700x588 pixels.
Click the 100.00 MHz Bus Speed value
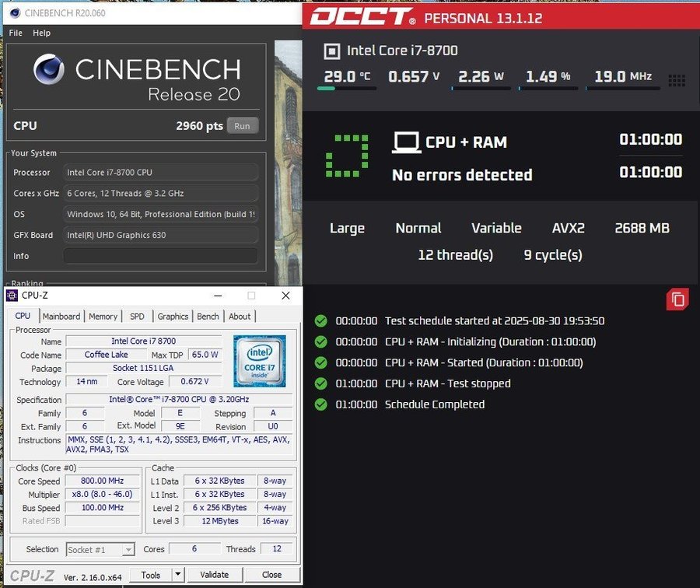pos(102,508)
